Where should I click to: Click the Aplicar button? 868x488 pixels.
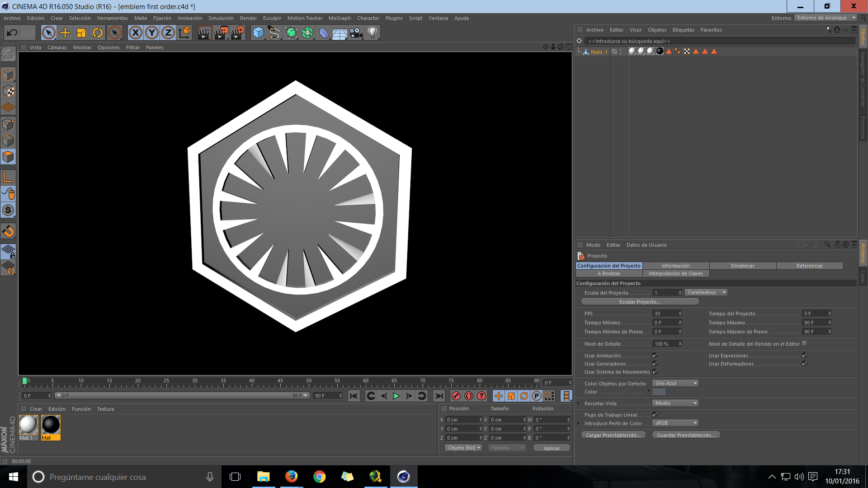click(x=552, y=448)
